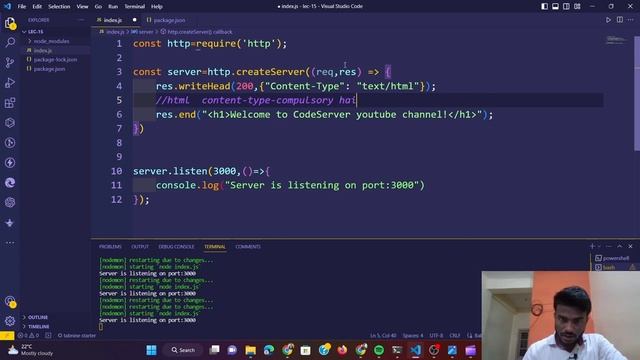This screenshot has height=360, width=640.
Task: Open the Accounts icon in activity bar
Action: (x=10, y=302)
